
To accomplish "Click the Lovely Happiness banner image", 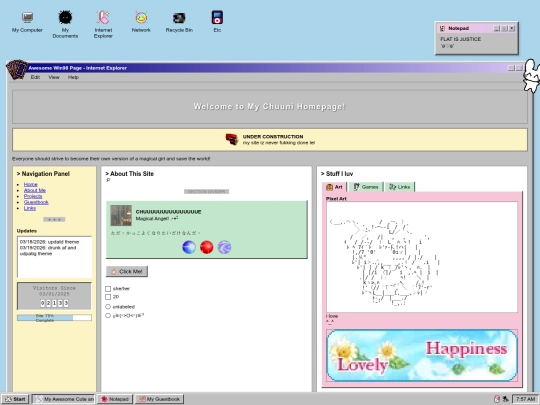I will click(422, 355).
